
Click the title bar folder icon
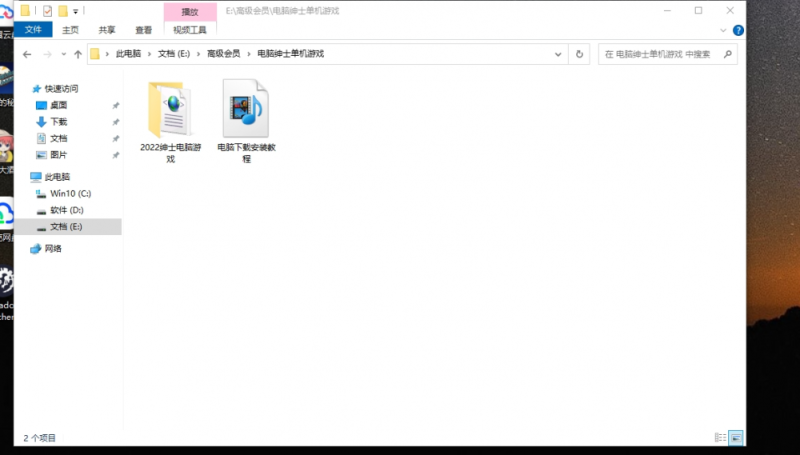25,10
